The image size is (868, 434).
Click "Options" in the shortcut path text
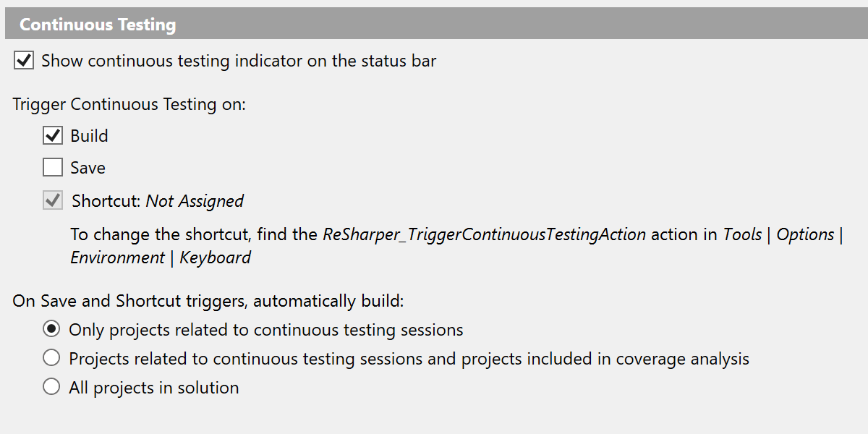coord(805,234)
